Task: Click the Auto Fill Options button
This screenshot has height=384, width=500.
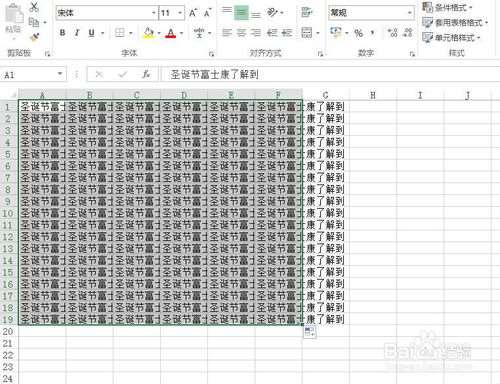Action: point(309,332)
